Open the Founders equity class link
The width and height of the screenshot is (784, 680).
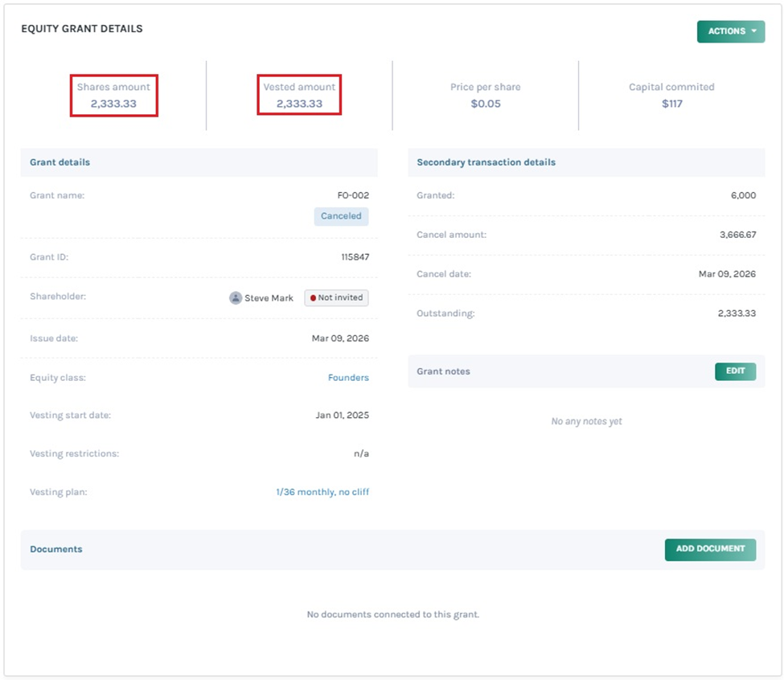pyautogui.click(x=348, y=377)
